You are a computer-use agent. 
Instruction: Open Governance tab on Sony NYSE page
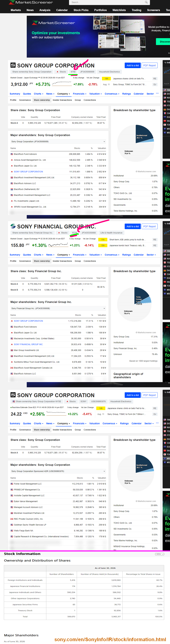[25, 430]
